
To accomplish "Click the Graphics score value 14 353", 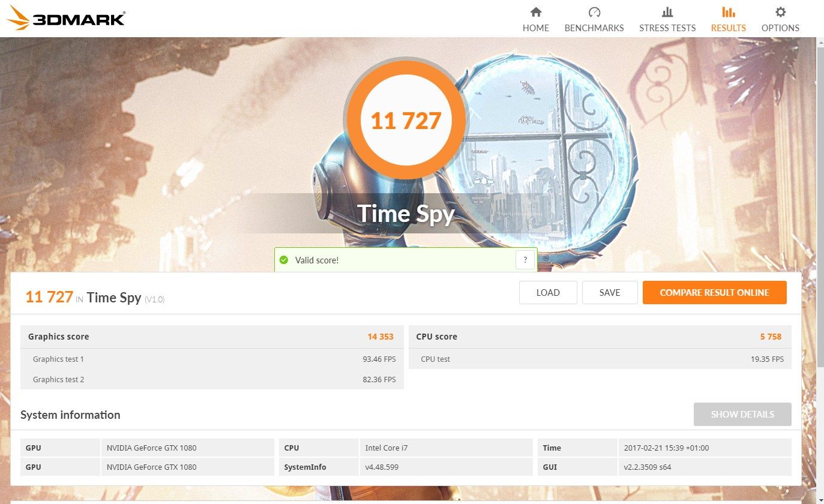I will [x=380, y=337].
